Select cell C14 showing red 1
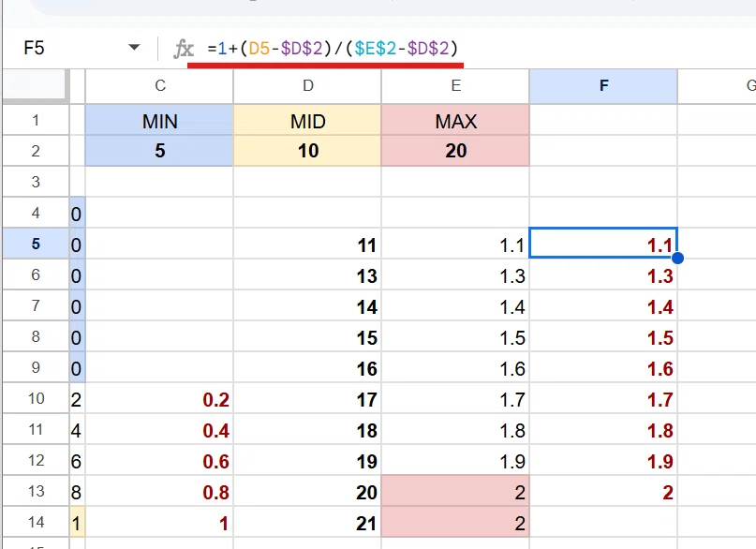The height and width of the screenshot is (549, 756). pos(159,522)
